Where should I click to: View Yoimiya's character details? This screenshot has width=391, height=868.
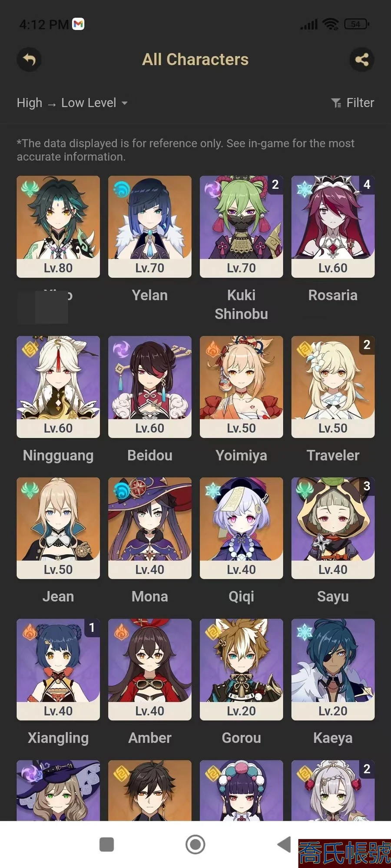[242, 387]
